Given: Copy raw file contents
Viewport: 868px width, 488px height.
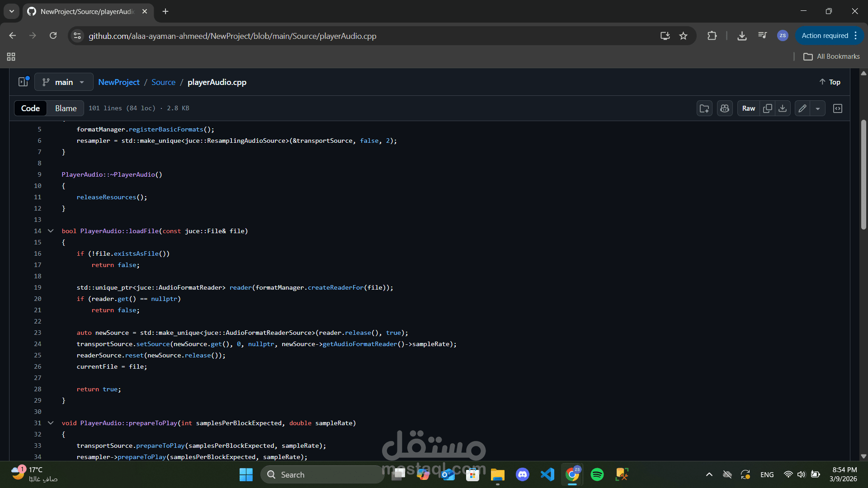Looking at the screenshot, I should tap(767, 108).
